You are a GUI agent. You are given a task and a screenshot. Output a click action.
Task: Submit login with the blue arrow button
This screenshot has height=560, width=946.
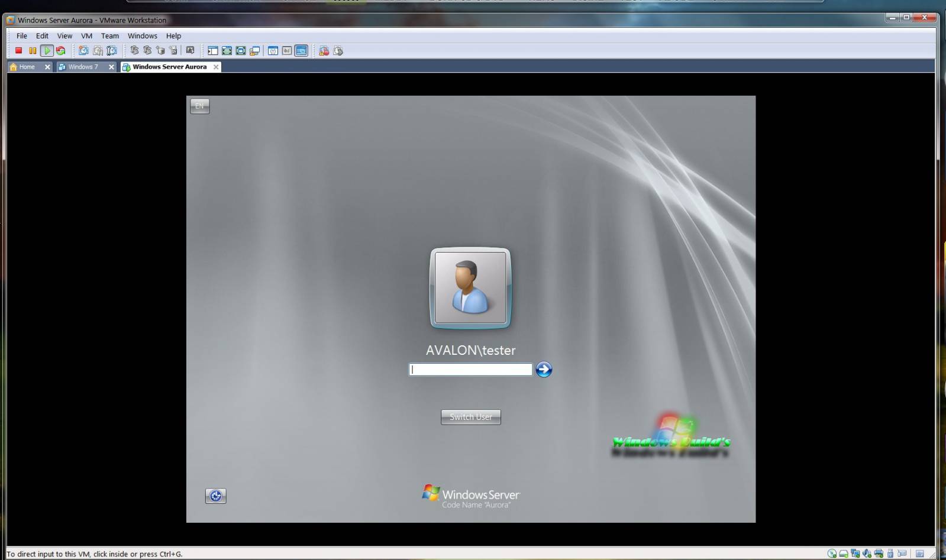click(544, 370)
